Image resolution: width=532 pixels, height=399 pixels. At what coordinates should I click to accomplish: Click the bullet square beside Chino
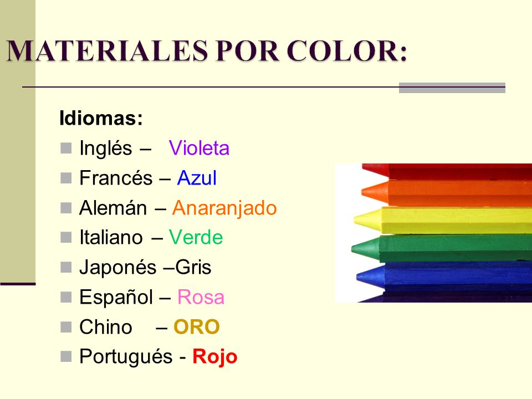[x=66, y=327]
